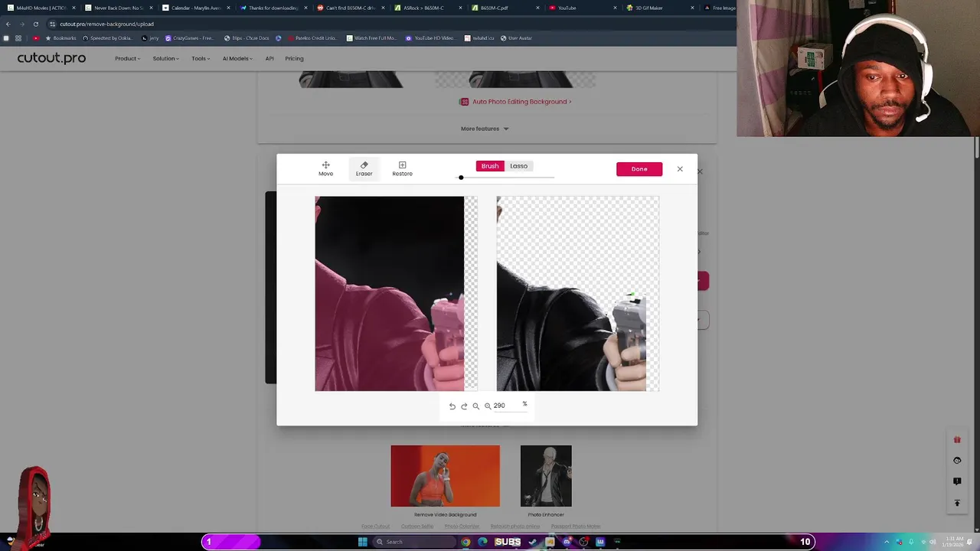Select the Restore tool
Viewport: 980px width, 551px height.
pyautogui.click(x=402, y=168)
